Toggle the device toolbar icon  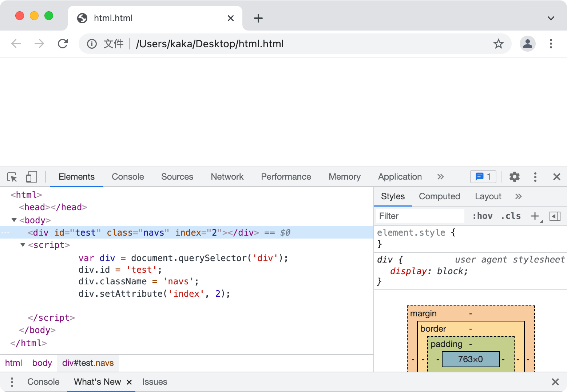coord(31,177)
